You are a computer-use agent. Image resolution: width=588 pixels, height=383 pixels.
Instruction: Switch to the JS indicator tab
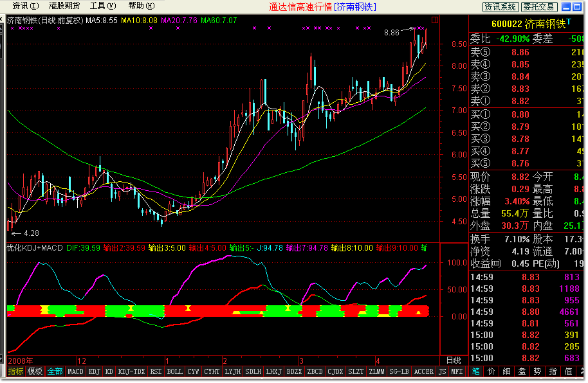443,371
